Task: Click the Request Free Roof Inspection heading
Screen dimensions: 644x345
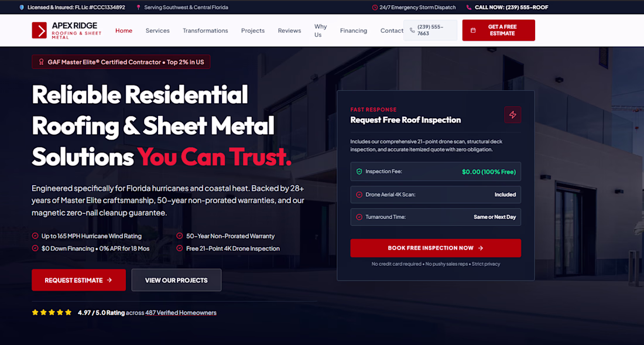Action: pyautogui.click(x=405, y=120)
